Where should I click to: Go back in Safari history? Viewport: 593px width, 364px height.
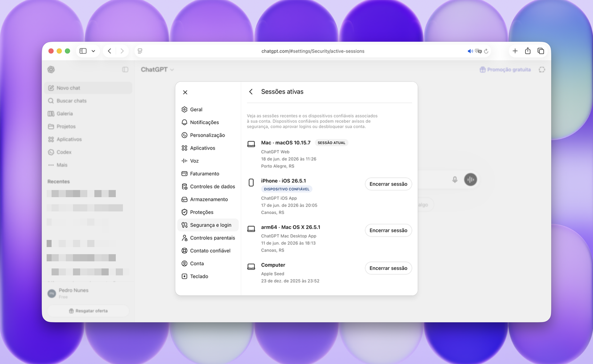point(109,51)
